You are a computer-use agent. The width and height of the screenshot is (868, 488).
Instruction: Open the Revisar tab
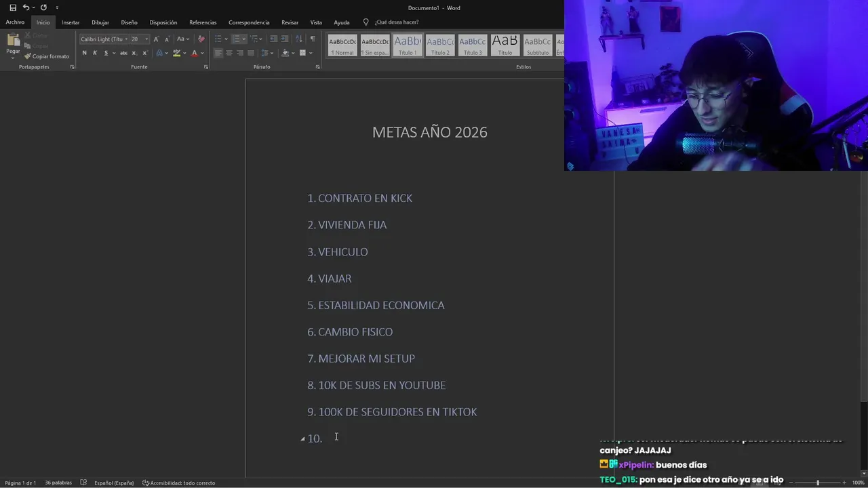pos(290,22)
